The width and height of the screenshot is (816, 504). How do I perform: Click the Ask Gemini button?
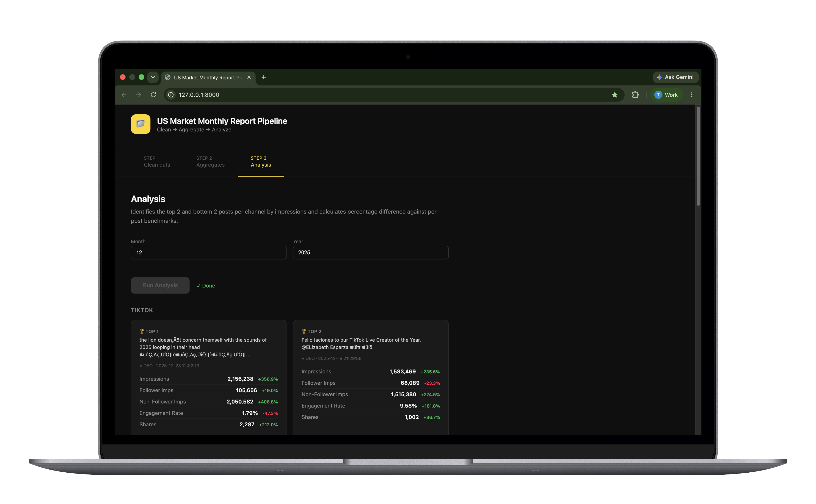click(x=675, y=77)
